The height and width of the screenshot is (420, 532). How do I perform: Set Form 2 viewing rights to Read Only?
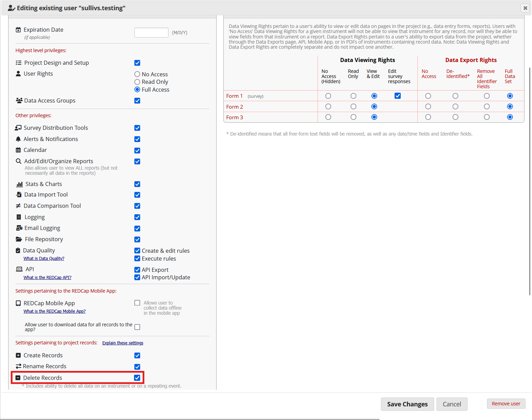(x=353, y=106)
